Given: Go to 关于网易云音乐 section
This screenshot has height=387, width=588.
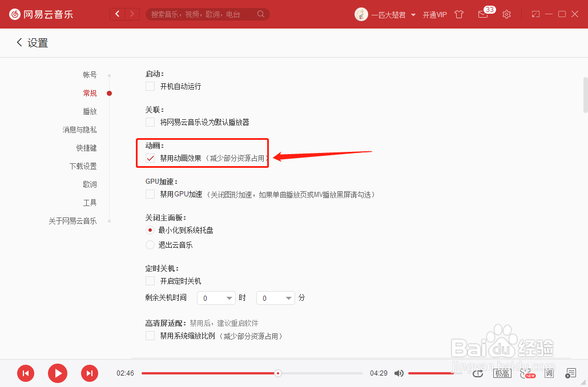Looking at the screenshot, I should click(x=73, y=221).
